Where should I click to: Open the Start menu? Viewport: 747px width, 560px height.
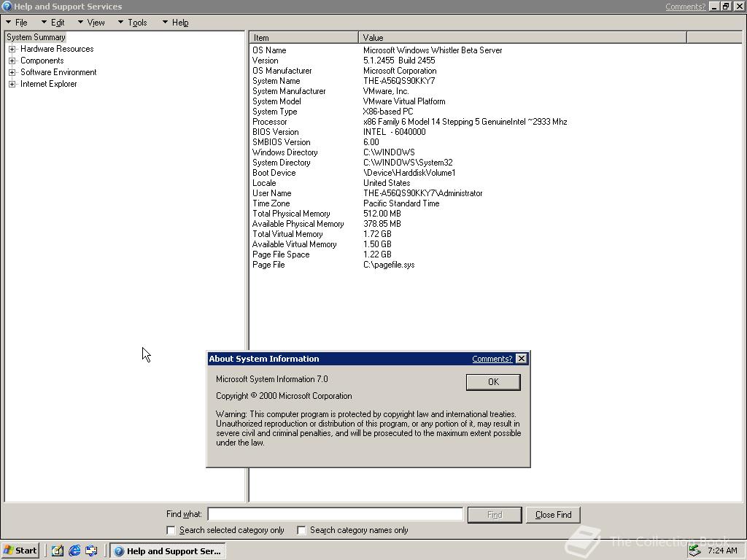[x=20, y=551]
